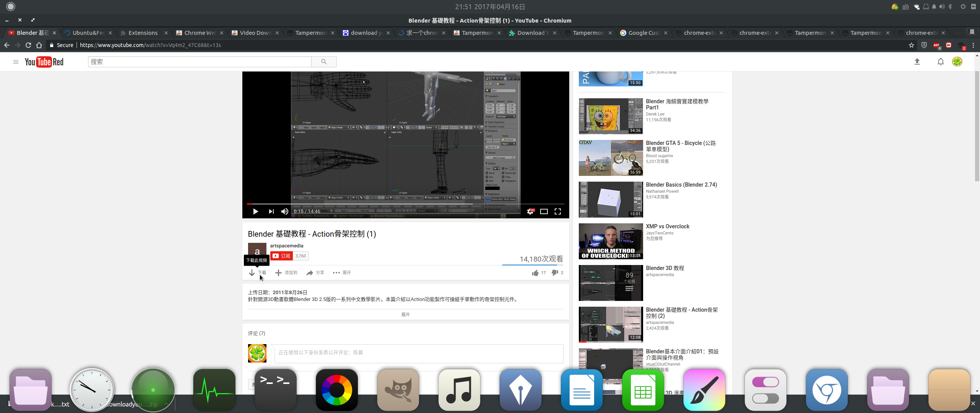Dislike the video with thumbs down
This screenshot has width=980, height=413.
click(x=555, y=273)
